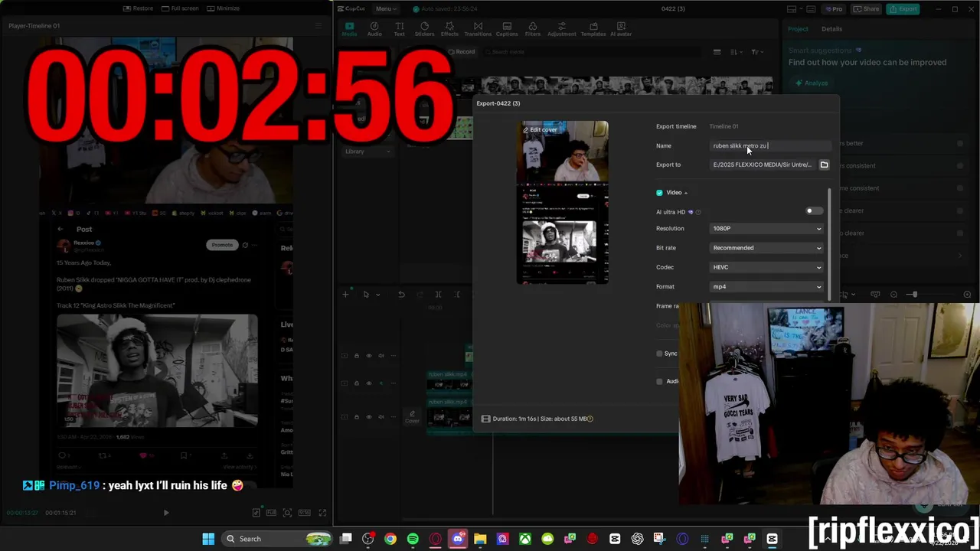
Task: Play the Player timeline preview
Action: [x=166, y=513]
